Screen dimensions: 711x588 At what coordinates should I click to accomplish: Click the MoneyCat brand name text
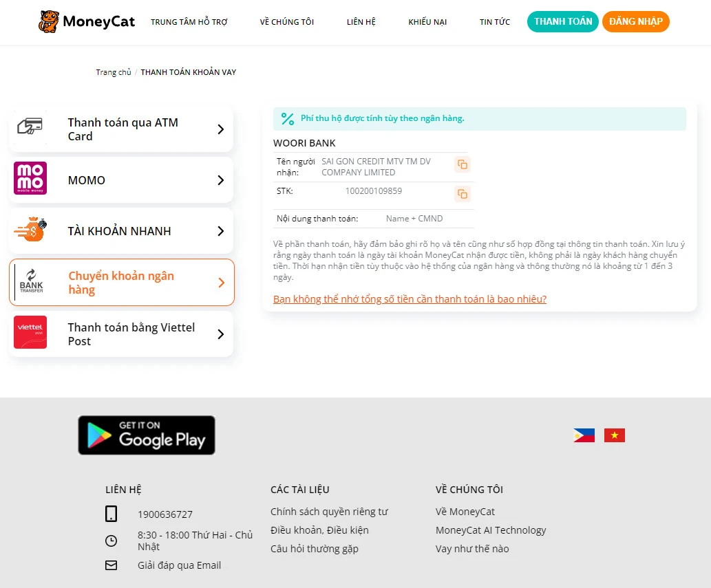99,21
